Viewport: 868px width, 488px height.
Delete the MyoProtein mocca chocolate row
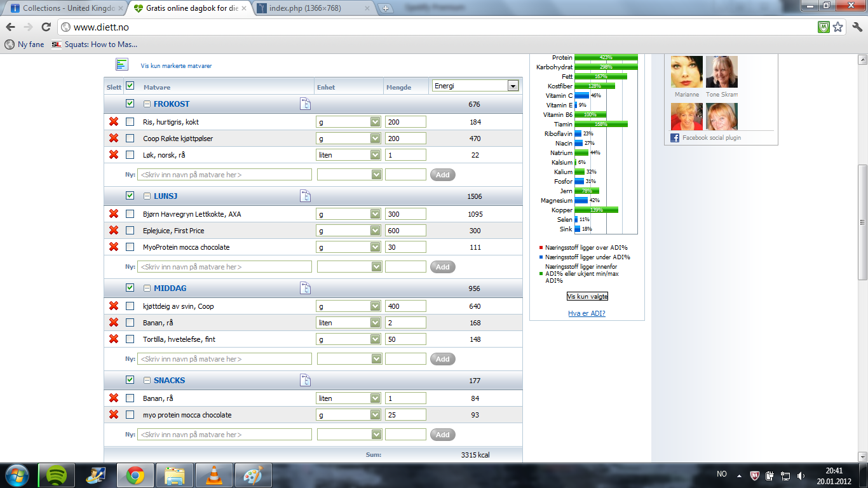tap(114, 247)
